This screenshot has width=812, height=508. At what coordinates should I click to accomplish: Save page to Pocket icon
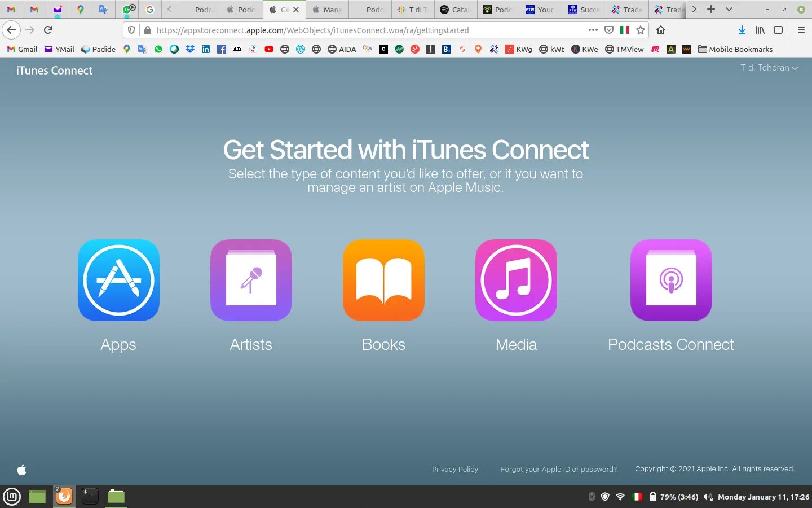pyautogui.click(x=609, y=30)
